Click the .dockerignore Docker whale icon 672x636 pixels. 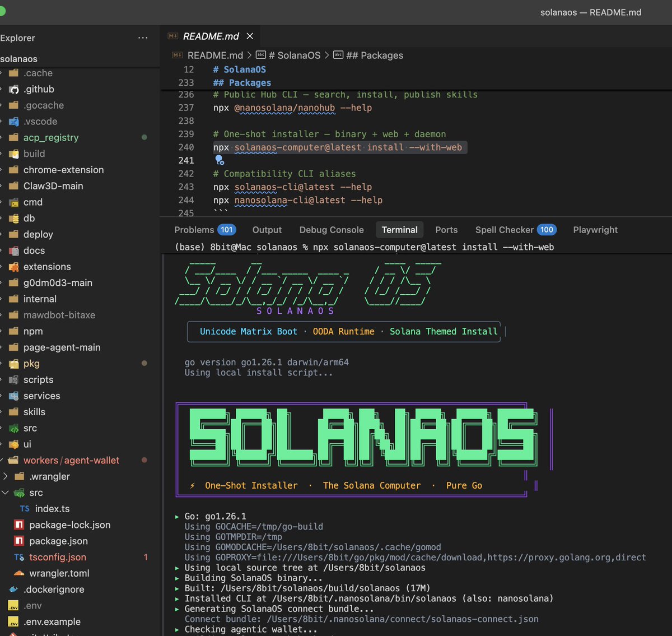coord(13,589)
